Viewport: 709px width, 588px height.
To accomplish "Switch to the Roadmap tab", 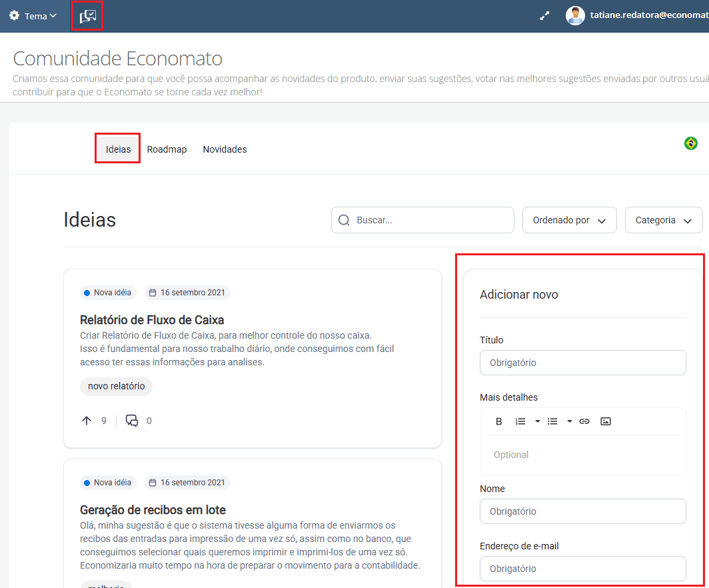I will click(167, 149).
